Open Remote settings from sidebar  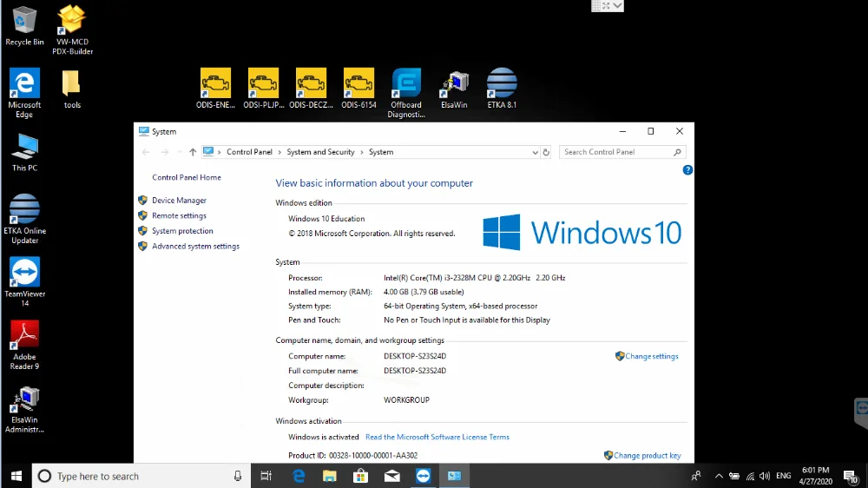point(180,215)
